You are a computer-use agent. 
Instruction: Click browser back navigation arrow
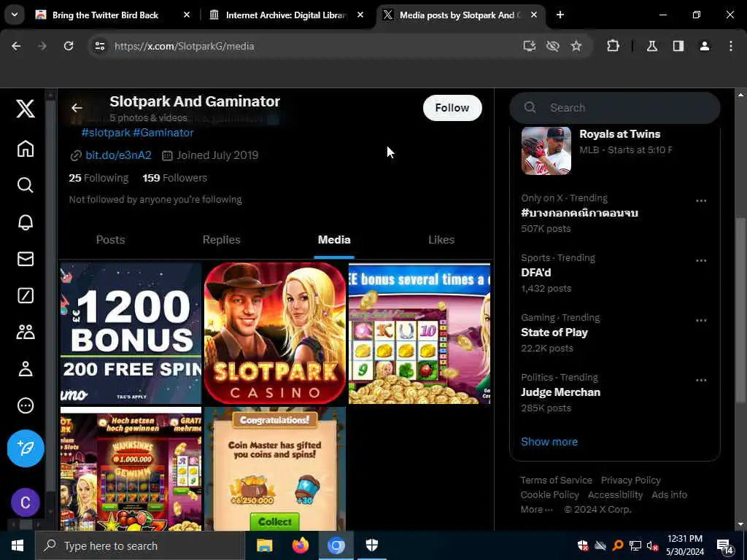(x=16, y=46)
